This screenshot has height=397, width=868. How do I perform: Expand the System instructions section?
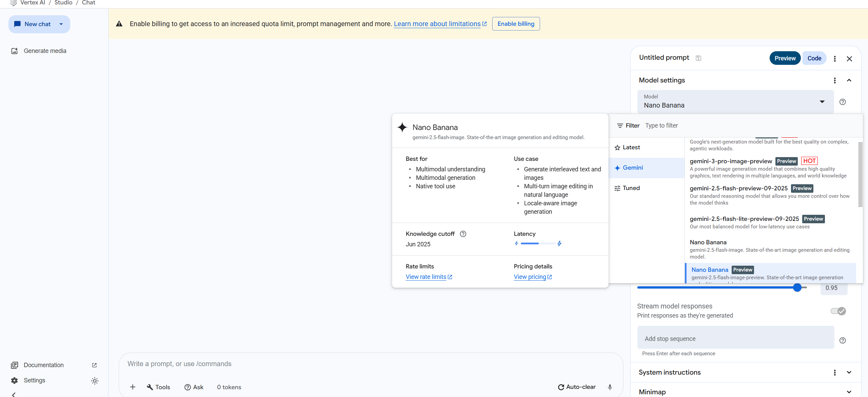coord(849,373)
